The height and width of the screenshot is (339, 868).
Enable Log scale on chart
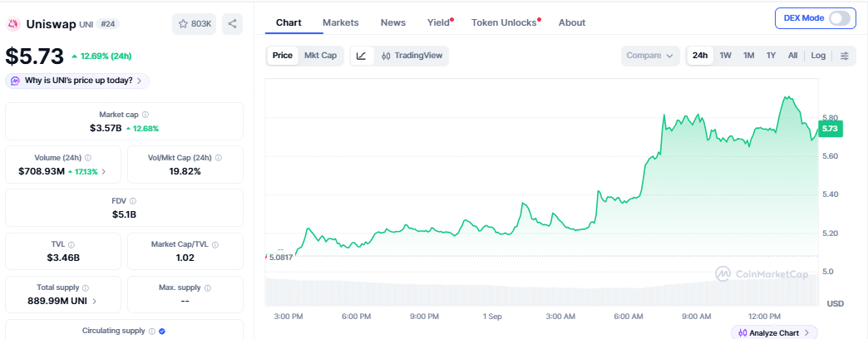click(x=818, y=56)
